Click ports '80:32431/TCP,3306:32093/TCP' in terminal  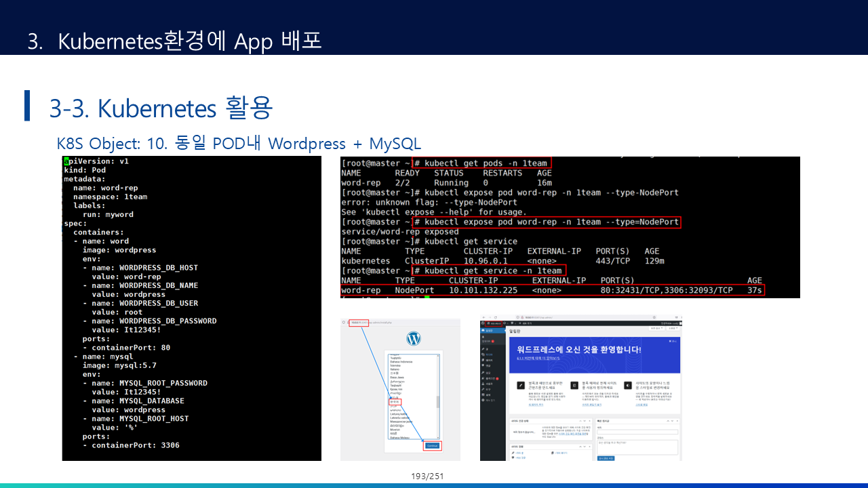click(x=667, y=290)
